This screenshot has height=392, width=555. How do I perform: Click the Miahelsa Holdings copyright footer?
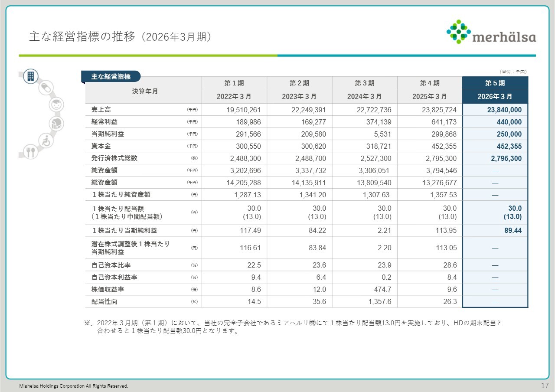[x=74, y=386]
